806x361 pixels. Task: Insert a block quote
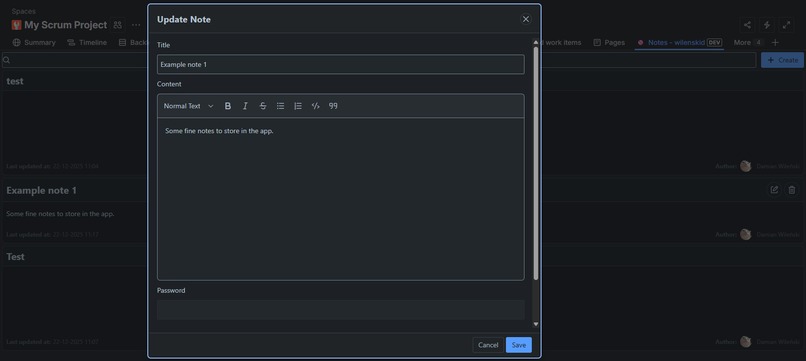click(x=333, y=106)
